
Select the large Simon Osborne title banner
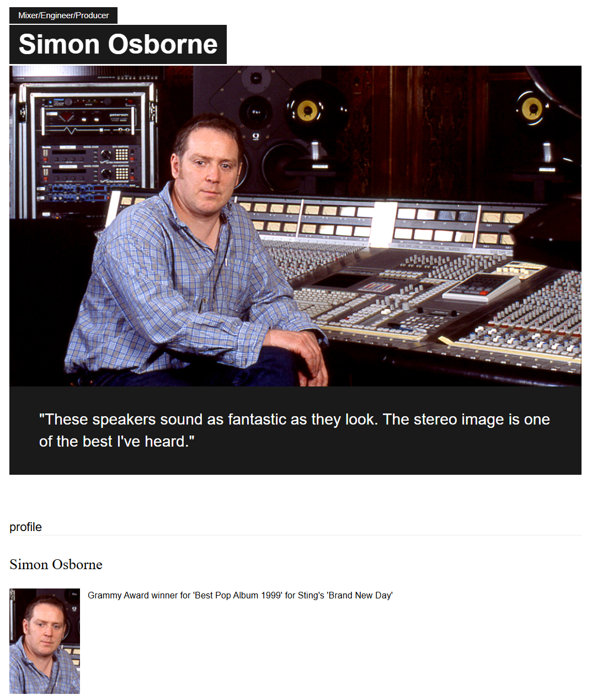(118, 44)
